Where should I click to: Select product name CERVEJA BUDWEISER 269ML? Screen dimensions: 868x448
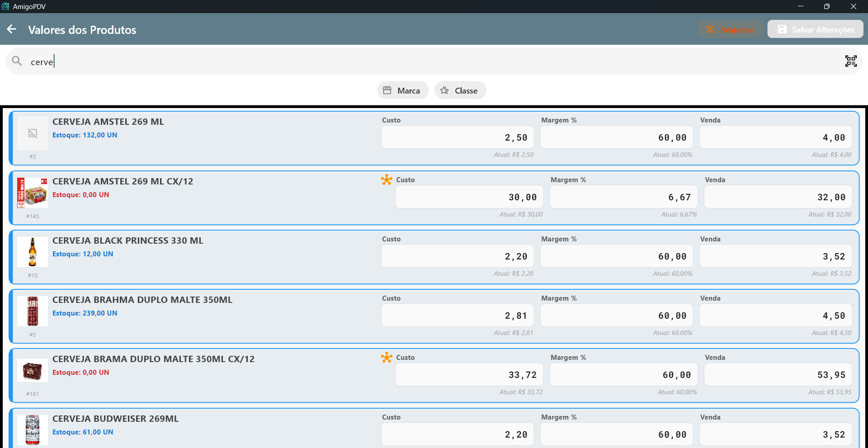pyautogui.click(x=115, y=419)
